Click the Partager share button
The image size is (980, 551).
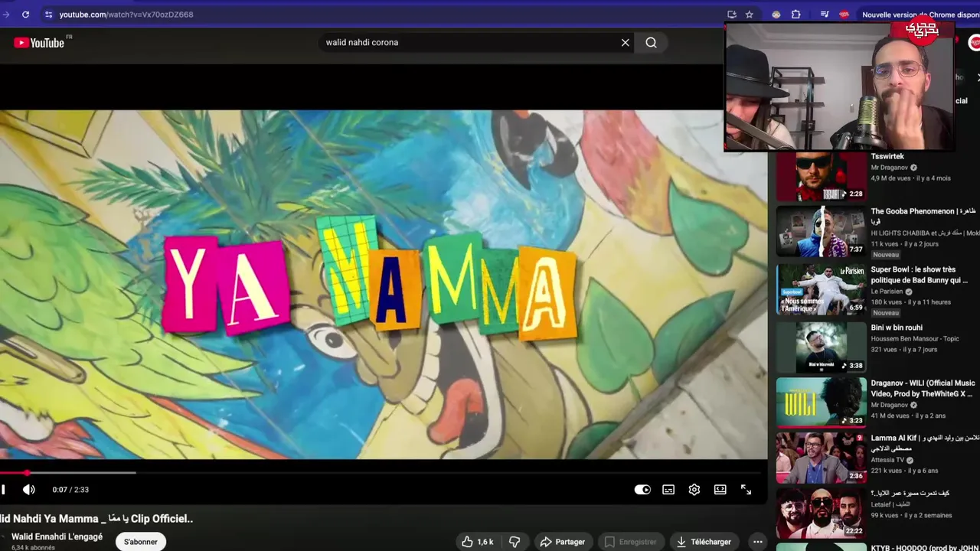(563, 542)
